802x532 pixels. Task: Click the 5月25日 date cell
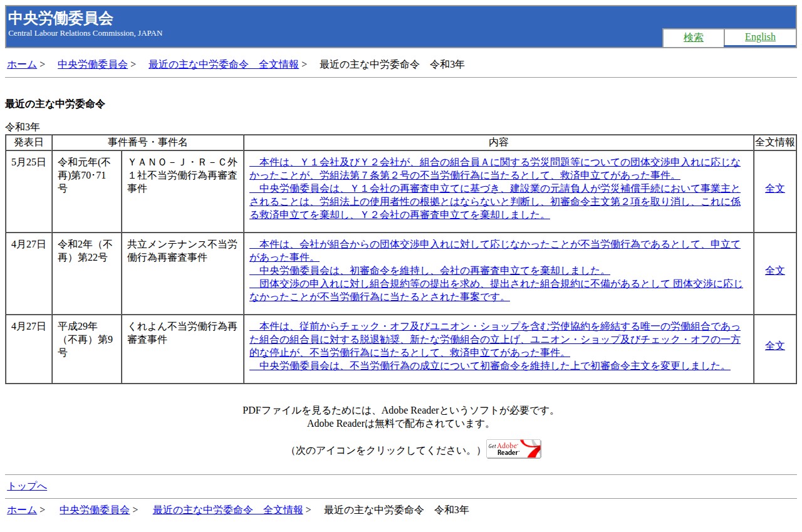(29, 162)
